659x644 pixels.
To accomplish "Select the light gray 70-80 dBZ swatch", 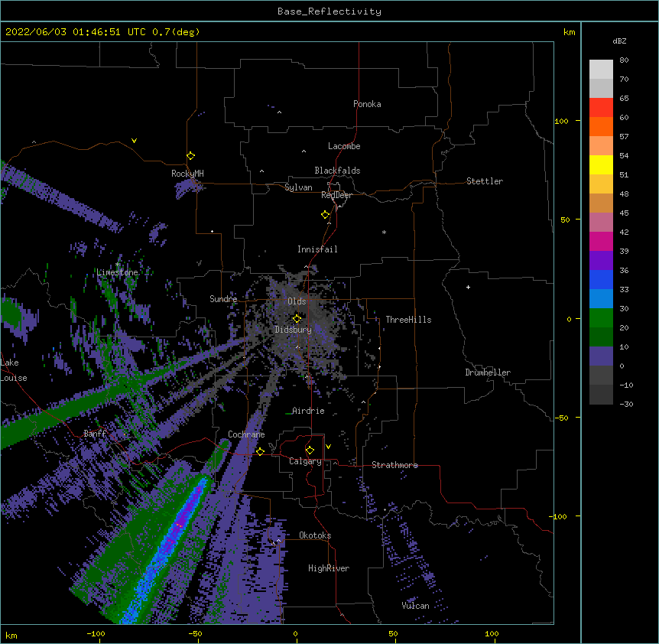I will 601,70.
